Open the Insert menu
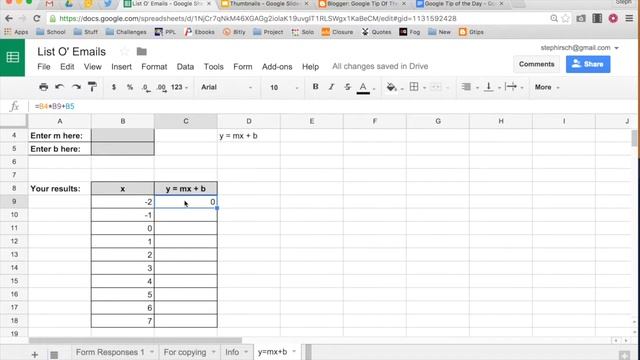Viewport: 640px width, 360px height. [121, 67]
